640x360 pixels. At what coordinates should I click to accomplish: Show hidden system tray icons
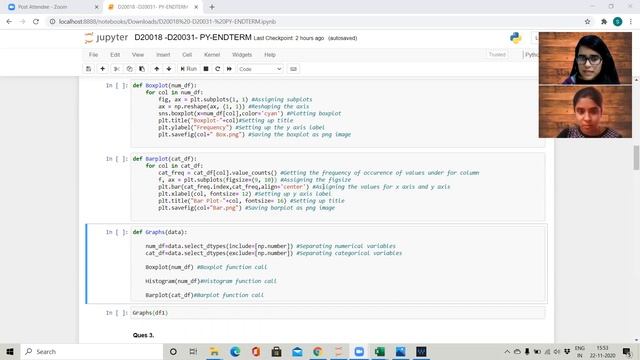tap(507, 351)
